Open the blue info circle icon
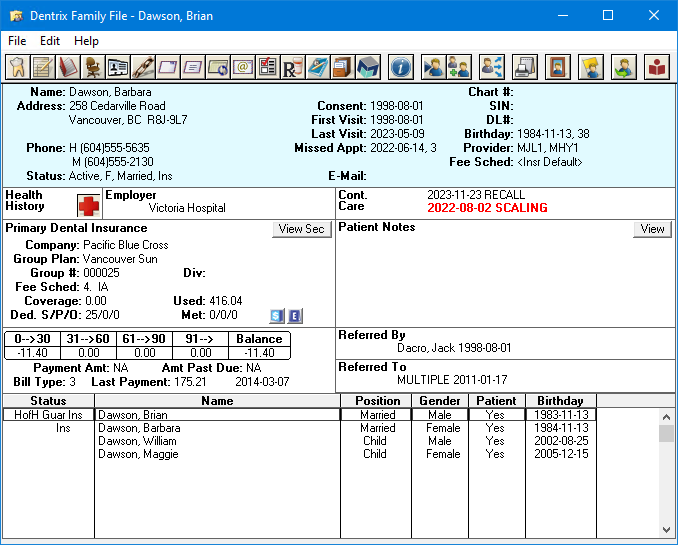678x545 pixels. pyautogui.click(x=400, y=68)
